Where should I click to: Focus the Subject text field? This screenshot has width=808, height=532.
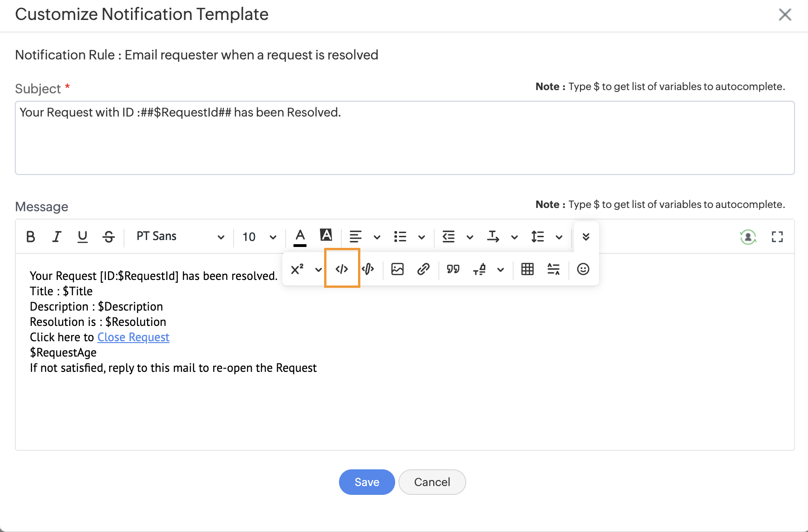[x=405, y=138]
